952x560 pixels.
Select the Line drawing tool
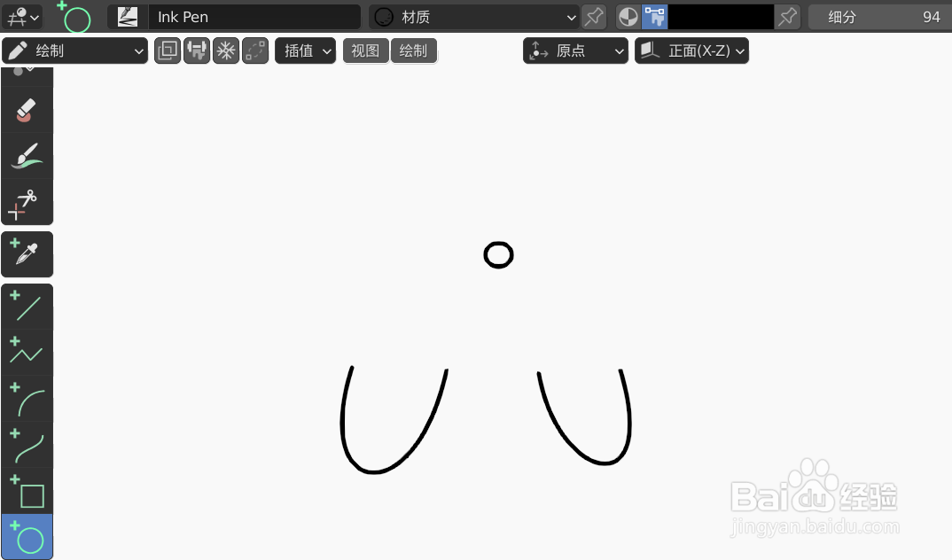point(27,306)
